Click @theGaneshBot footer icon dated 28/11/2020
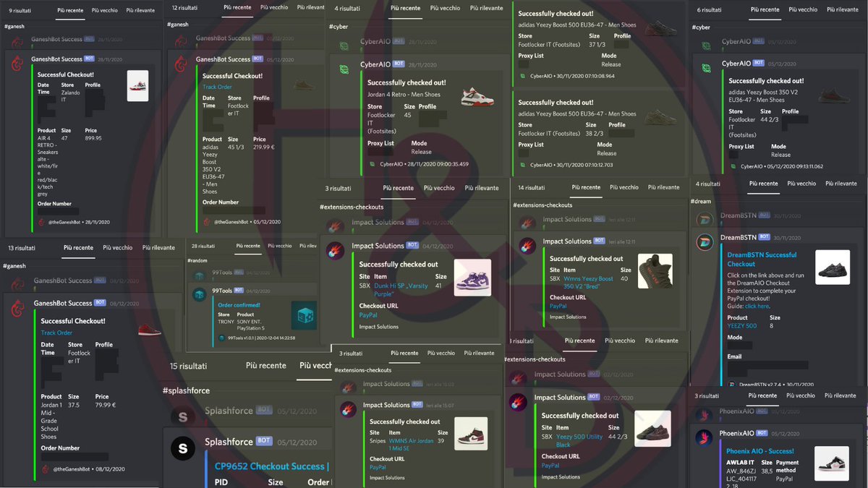The height and width of the screenshot is (488, 868). (41, 222)
